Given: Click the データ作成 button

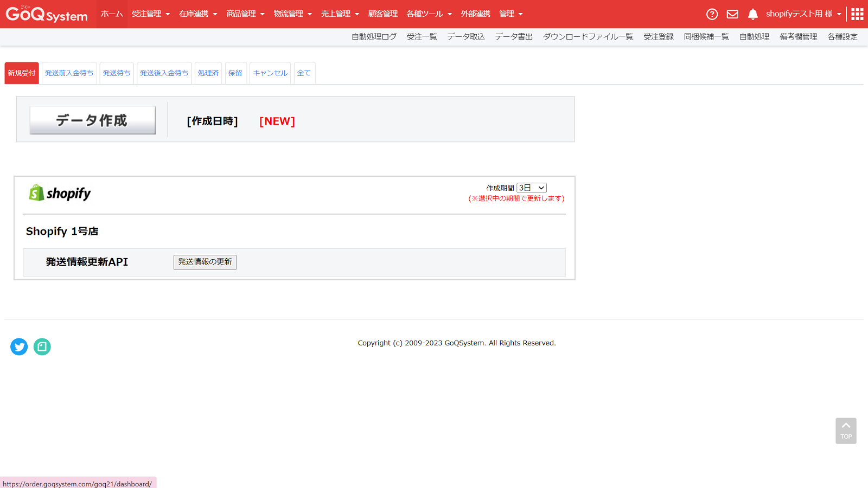Looking at the screenshot, I should (93, 120).
